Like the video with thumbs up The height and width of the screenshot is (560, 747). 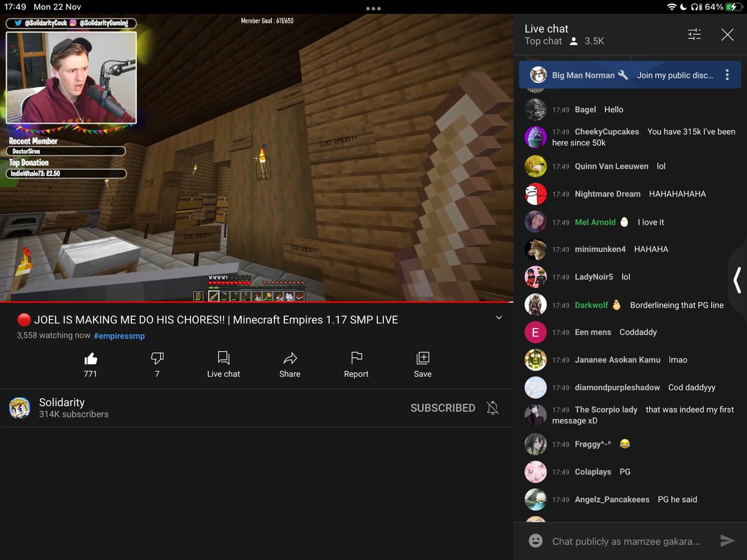[91, 358]
